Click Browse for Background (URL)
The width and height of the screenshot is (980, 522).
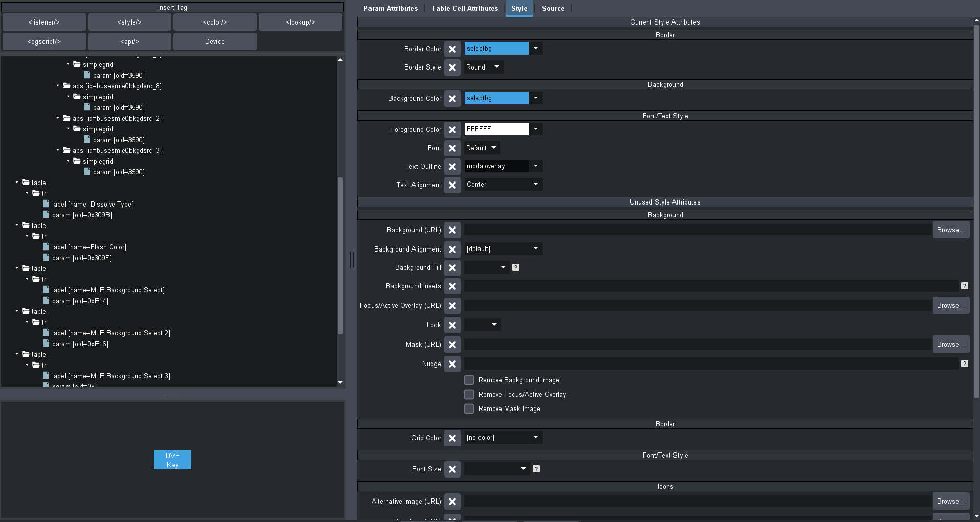tap(950, 230)
